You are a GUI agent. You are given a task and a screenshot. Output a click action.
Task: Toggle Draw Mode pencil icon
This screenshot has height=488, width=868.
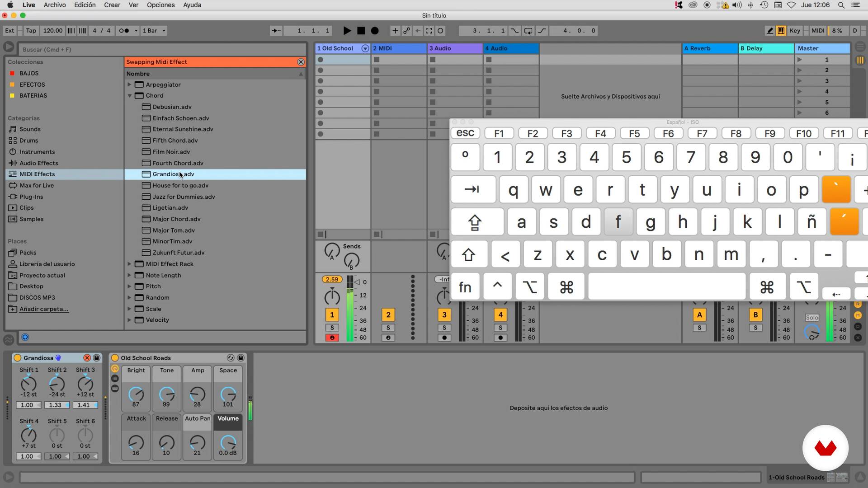pyautogui.click(x=769, y=31)
